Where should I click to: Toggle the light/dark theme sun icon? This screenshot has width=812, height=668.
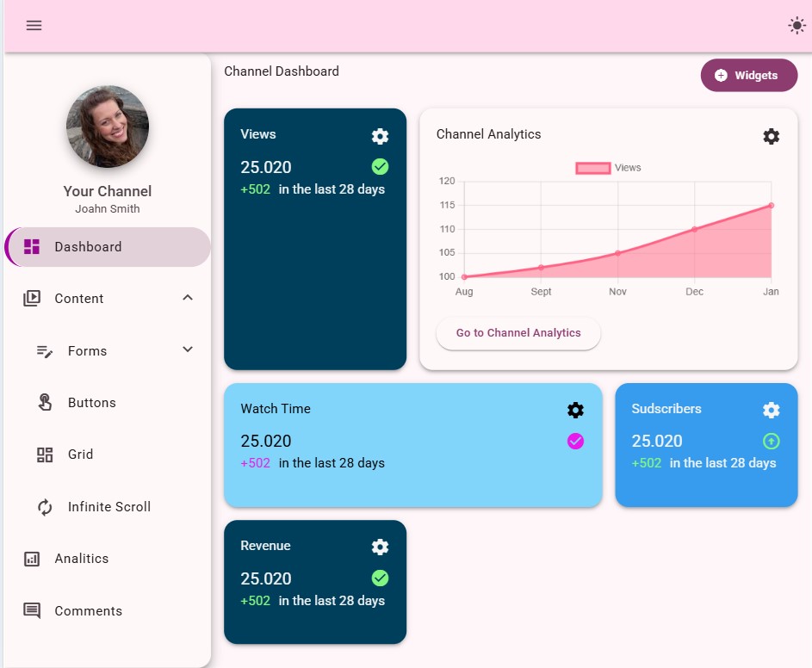coord(797,25)
